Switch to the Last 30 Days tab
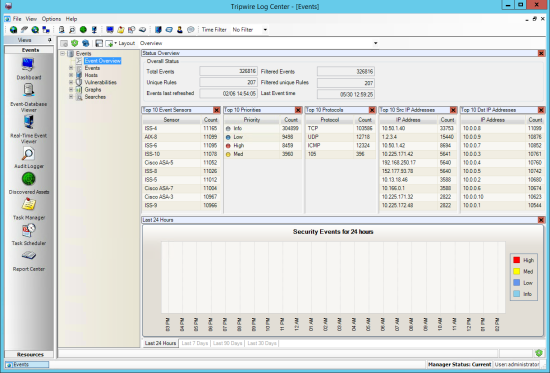The height and width of the screenshot is (373, 550). pyautogui.click(x=262, y=343)
